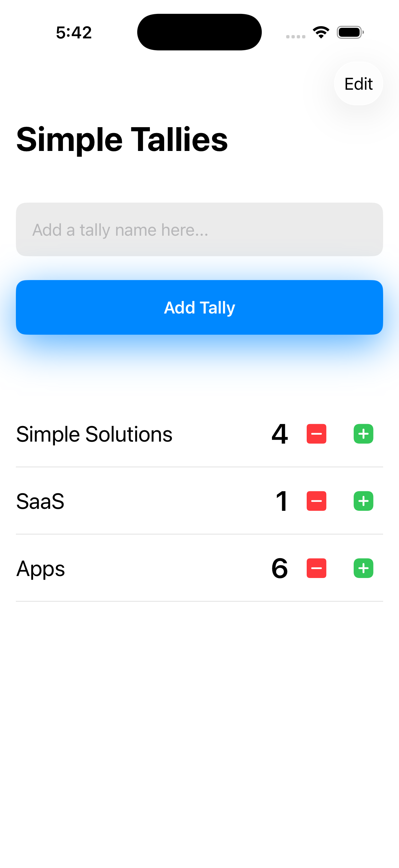Viewport: 399px width, 868px height.
Task: Tap the Edit button
Action: [358, 83]
